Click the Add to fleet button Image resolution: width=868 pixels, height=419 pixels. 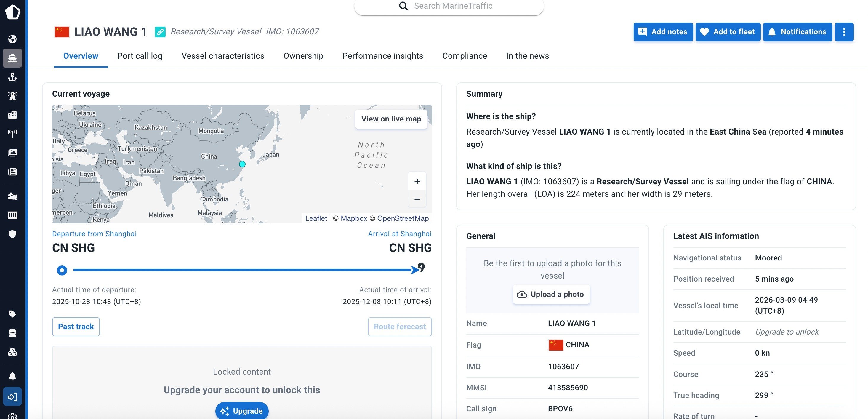728,32
